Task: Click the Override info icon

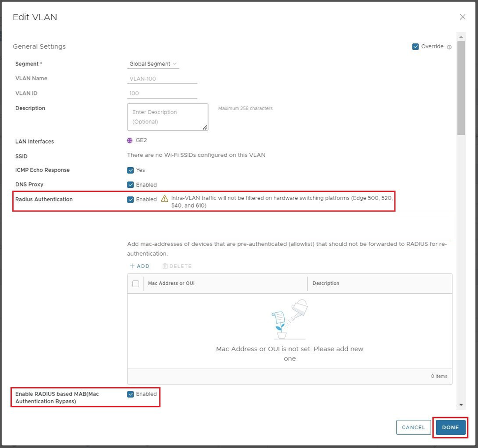Action: pyautogui.click(x=449, y=47)
